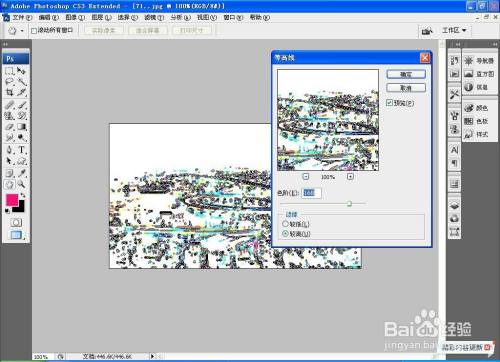This screenshot has height=362, width=500.
Task: Toggle Quick Mask mode
Action: (16, 222)
